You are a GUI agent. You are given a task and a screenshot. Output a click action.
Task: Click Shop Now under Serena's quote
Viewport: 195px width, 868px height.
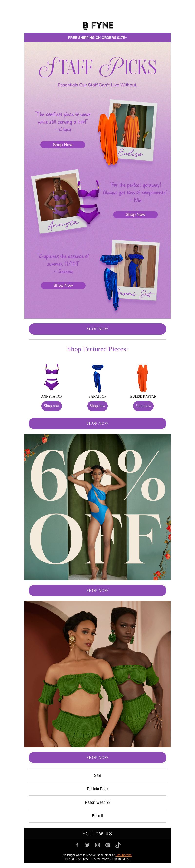63,286
